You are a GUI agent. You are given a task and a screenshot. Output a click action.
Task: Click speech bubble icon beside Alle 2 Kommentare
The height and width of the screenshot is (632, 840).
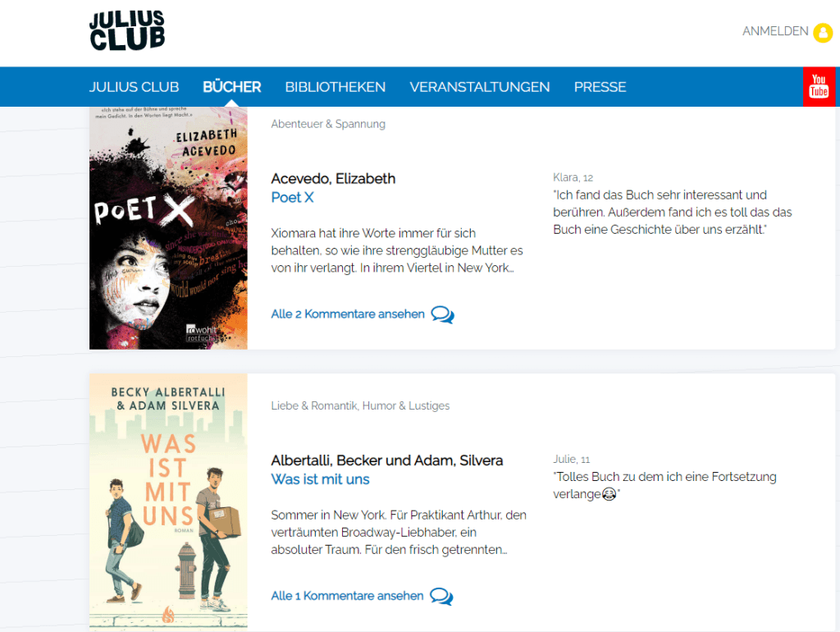pyautogui.click(x=442, y=314)
